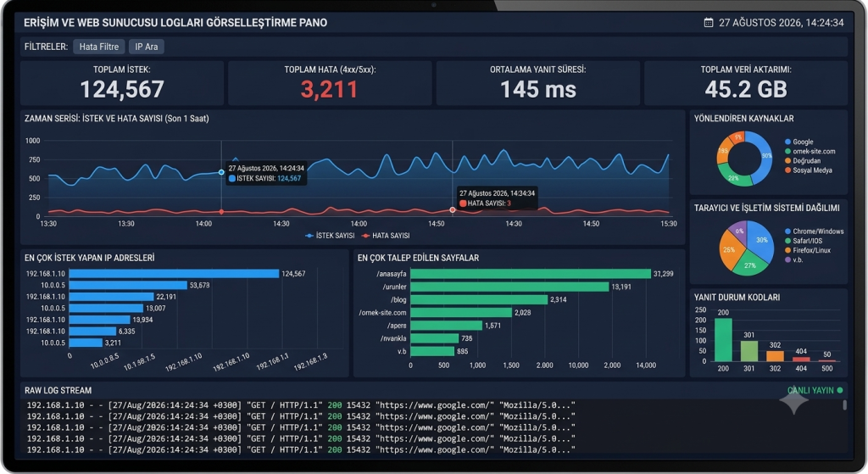This screenshot has width=868, height=474.
Task: Click the sparkle star icon near log stream
Action: pos(793,403)
